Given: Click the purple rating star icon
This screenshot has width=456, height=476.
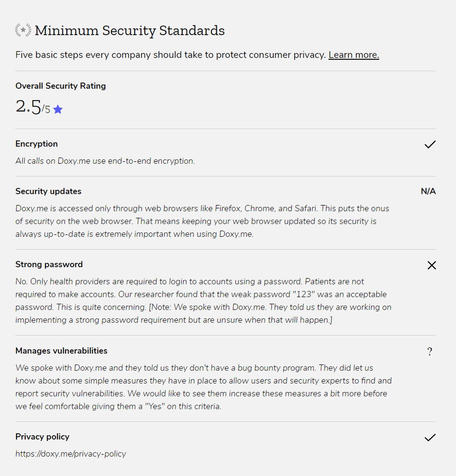Looking at the screenshot, I should point(58,110).
